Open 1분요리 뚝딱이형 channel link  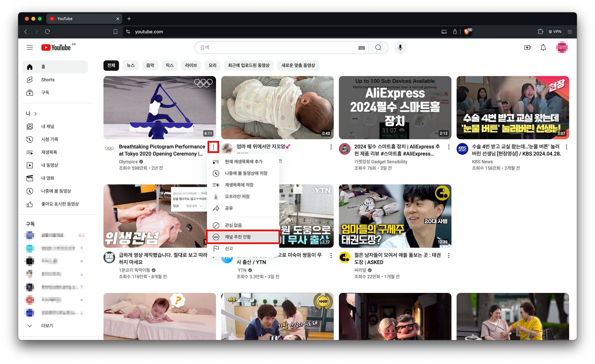[134, 270]
